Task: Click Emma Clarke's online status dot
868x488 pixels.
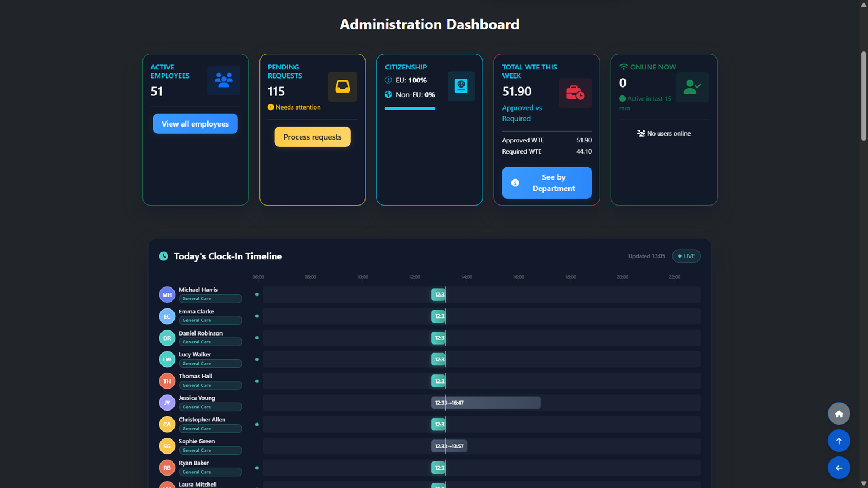Action: click(x=257, y=316)
